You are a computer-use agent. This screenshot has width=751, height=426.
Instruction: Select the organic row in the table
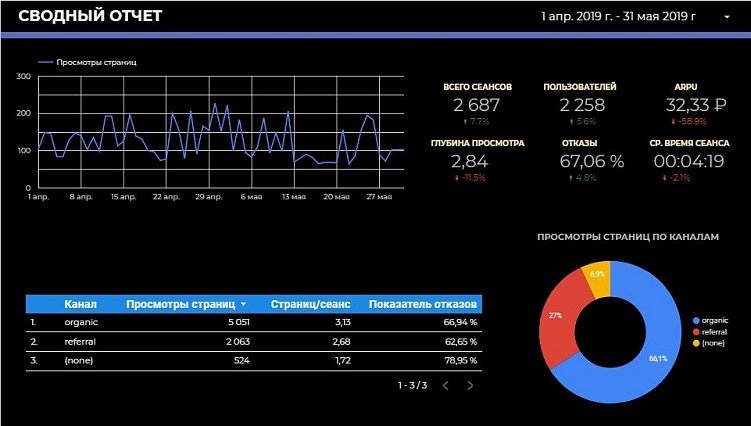pos(254,322)
